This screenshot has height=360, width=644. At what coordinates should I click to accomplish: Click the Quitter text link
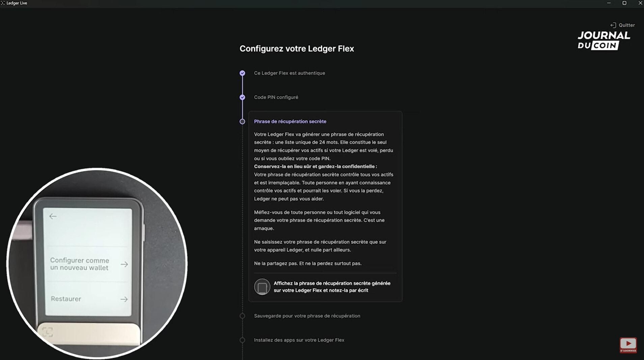[626, 25]
